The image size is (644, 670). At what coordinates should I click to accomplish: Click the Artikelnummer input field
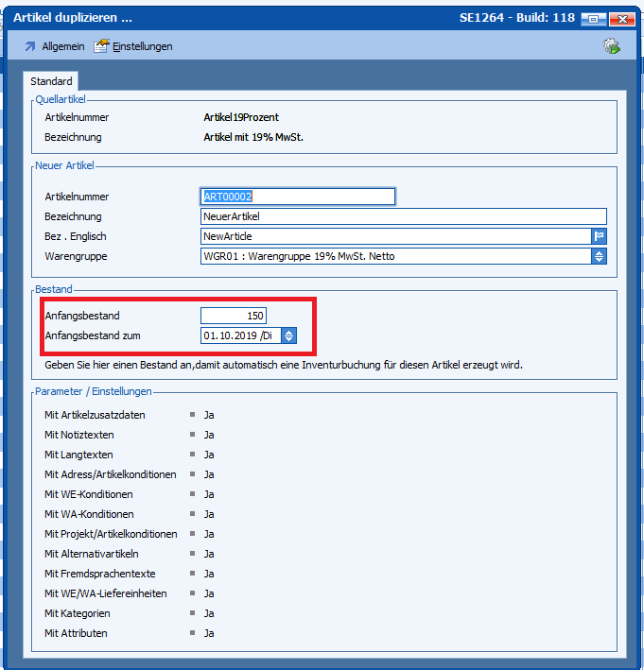(298, 197)
